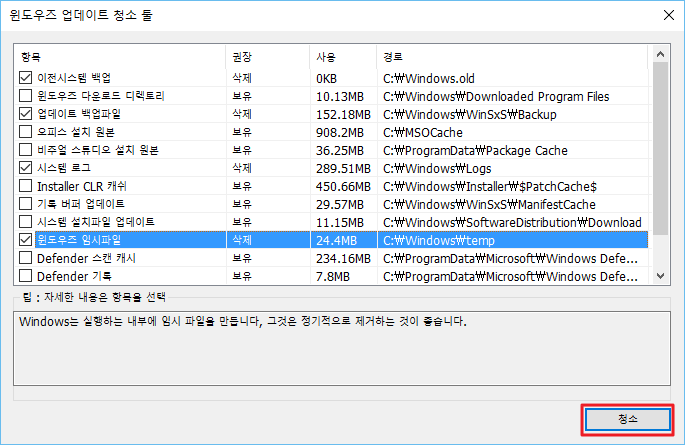Uncheck the 윈도우즈 임시파일 checkbox

(x=25, y=240)
